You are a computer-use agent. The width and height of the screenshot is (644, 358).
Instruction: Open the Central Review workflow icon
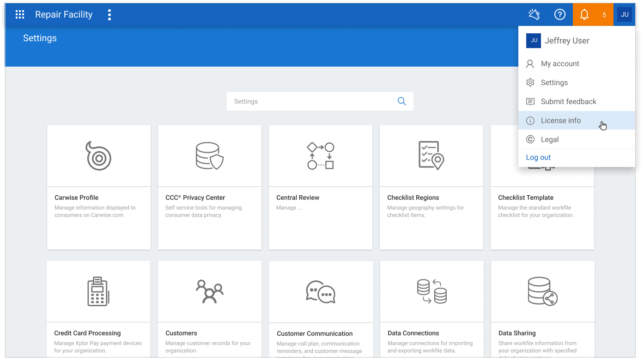coord(321,156)
